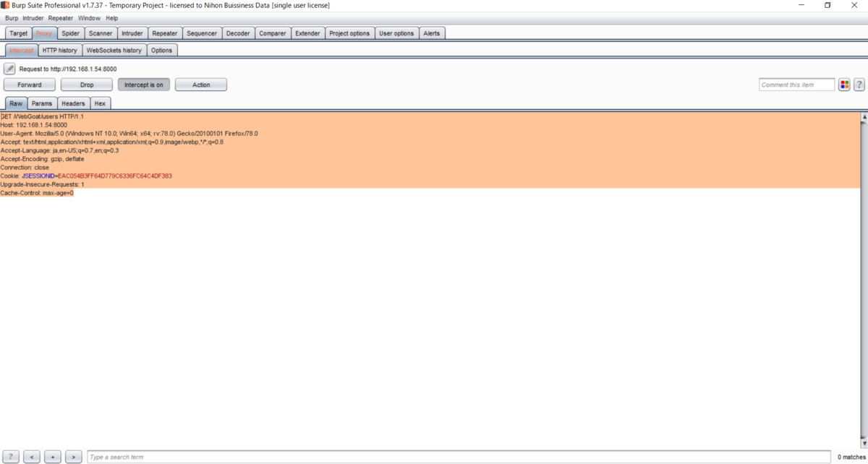Image resolution: width=868 pixels, height=464 pixels.
Task: Open the User options tab
Action: click(x=396, y=33)
